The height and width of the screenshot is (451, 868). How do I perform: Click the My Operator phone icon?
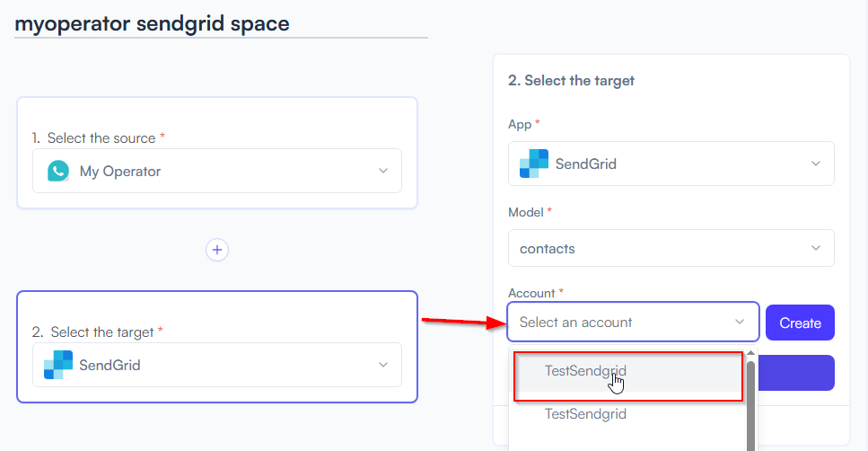(58, 172)
